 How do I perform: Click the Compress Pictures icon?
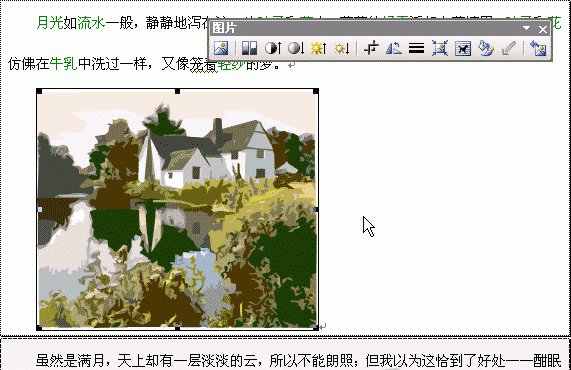coord(440,48)
